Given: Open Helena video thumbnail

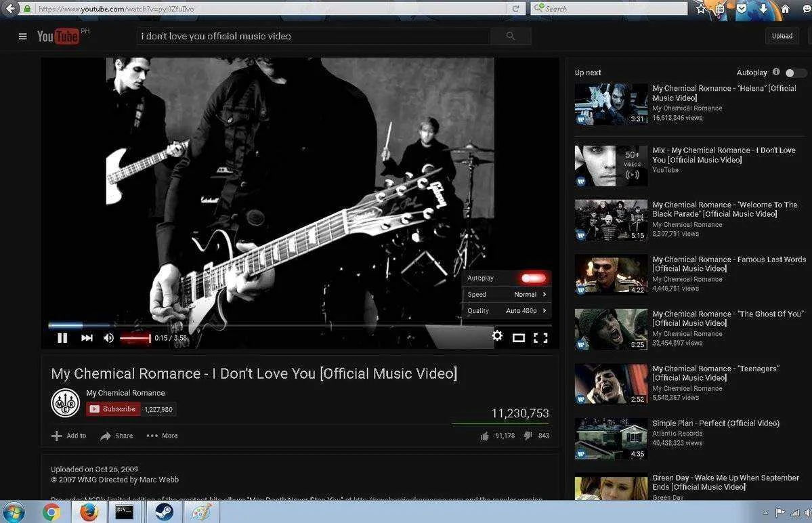Looking at the screenshot, I should [x=611, y=104].
